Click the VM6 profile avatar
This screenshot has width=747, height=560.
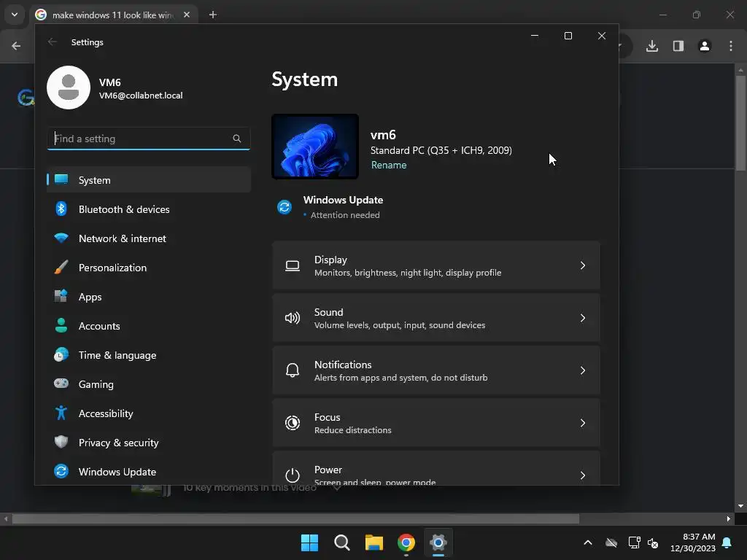pos(69,87)
